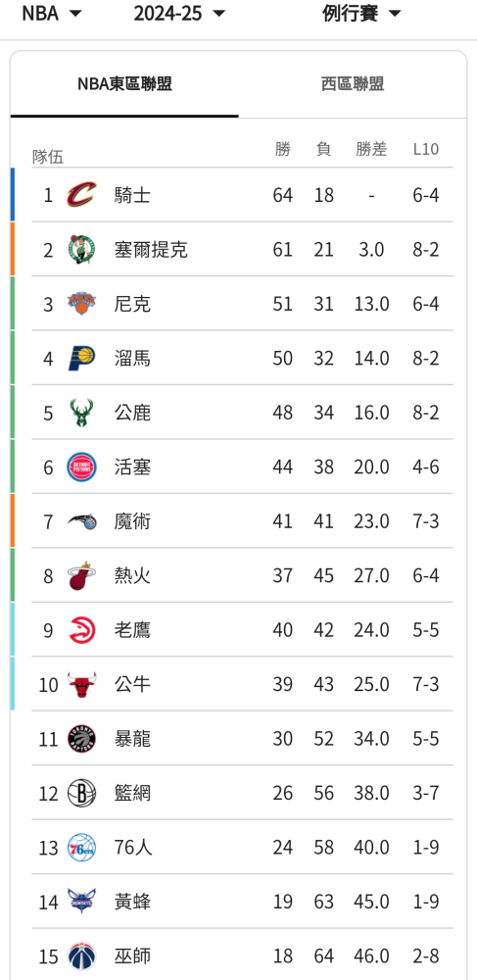Click the Knicks team logo
477x980 pixels.
tap(82, 304)
